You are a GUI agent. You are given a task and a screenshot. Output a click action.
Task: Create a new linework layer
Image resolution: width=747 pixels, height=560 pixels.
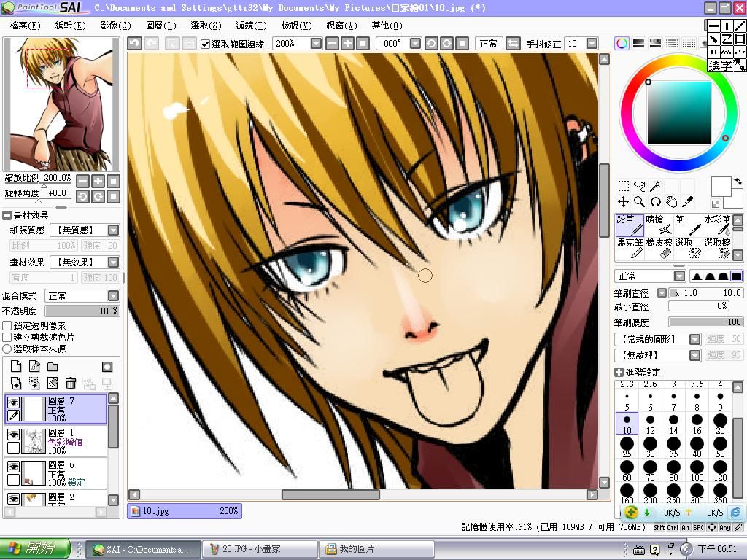point(34,366)
